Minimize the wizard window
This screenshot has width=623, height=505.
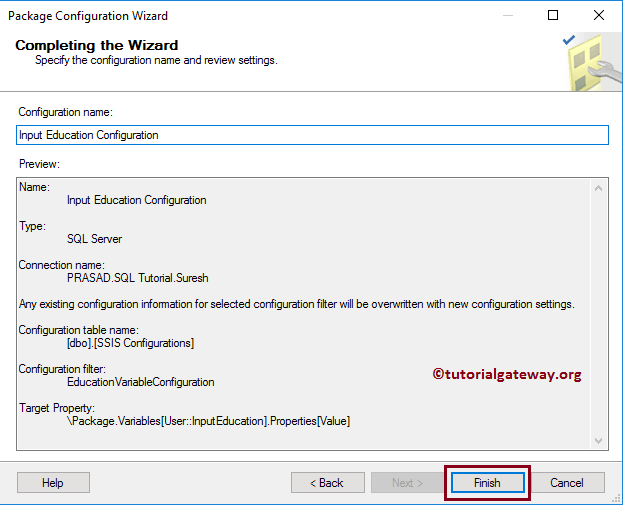click(508, 15)
